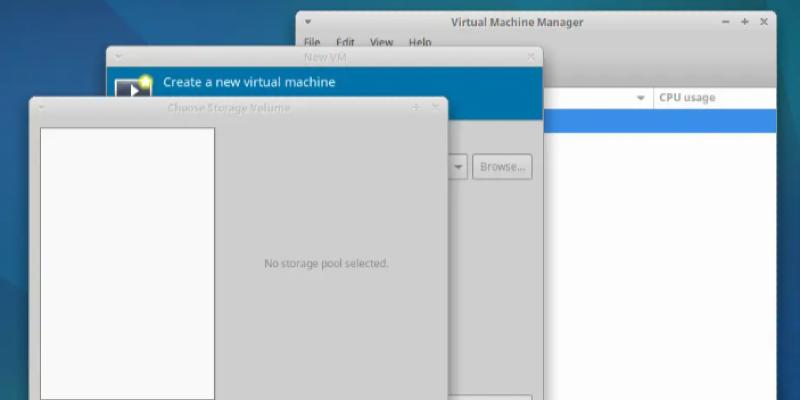Open the Edit menu in Virtual Machine Manager
The width and height of the screenshot is (800, 400).
click(345, 42)
